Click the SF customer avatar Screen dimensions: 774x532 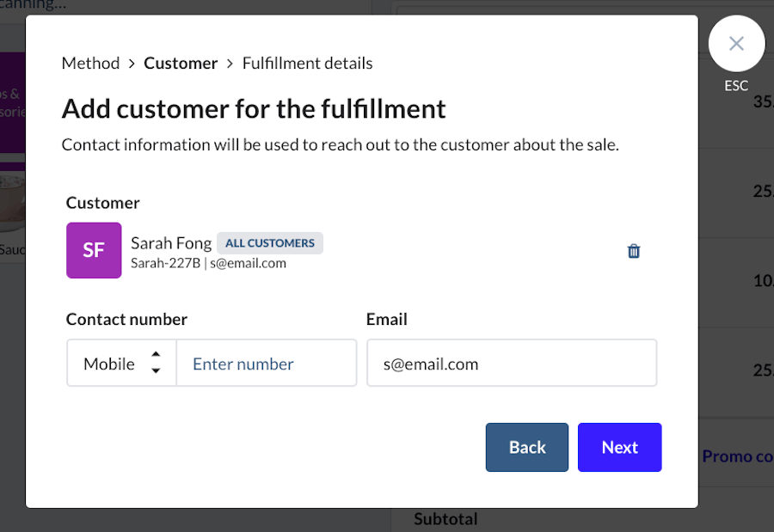coord(94,250)
